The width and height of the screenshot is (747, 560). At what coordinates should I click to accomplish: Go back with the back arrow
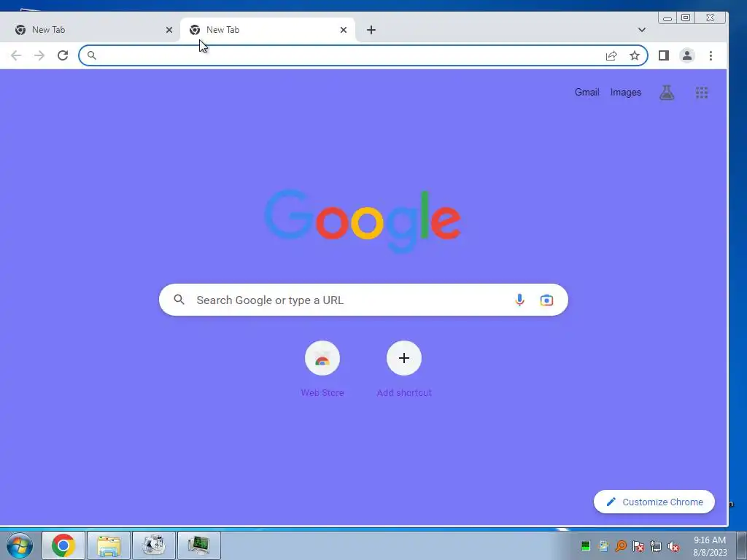tap(16, 55)
